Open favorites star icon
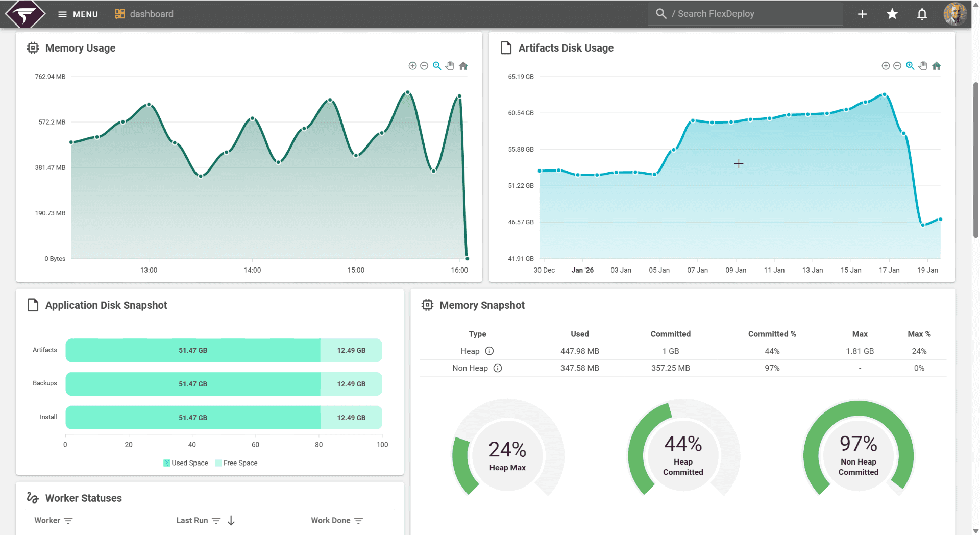The width and height of the screenshot is (980, 535). pyautogui.click(x=892, y=14)
